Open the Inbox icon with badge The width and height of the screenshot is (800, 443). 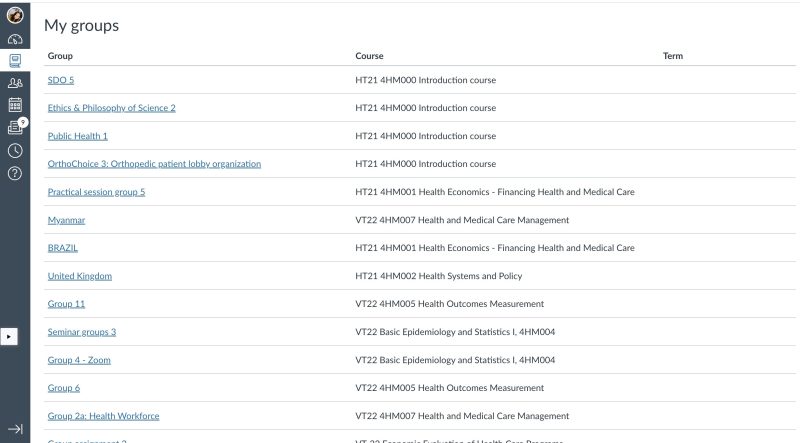click(15, 127)
